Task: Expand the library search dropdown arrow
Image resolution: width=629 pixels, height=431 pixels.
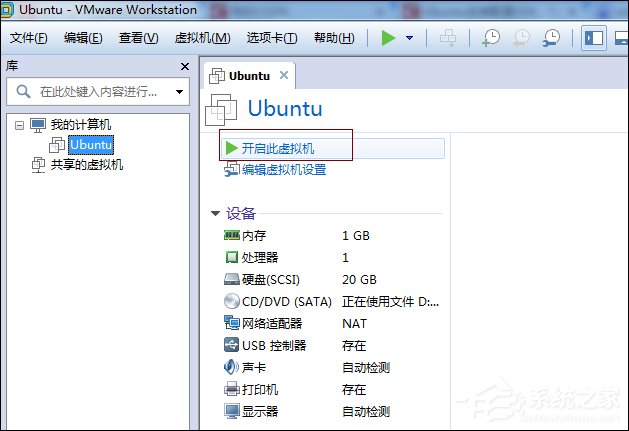Action: (179, 92)
